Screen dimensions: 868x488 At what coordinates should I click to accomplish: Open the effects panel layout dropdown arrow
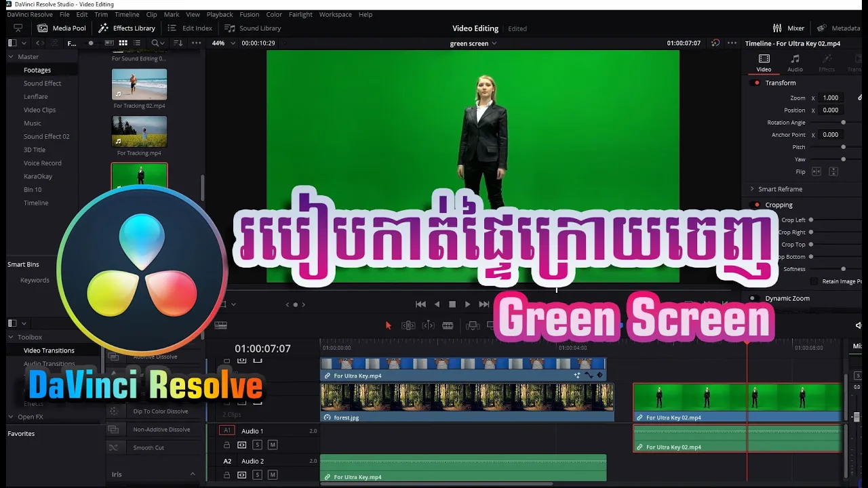tap(24, 324)
